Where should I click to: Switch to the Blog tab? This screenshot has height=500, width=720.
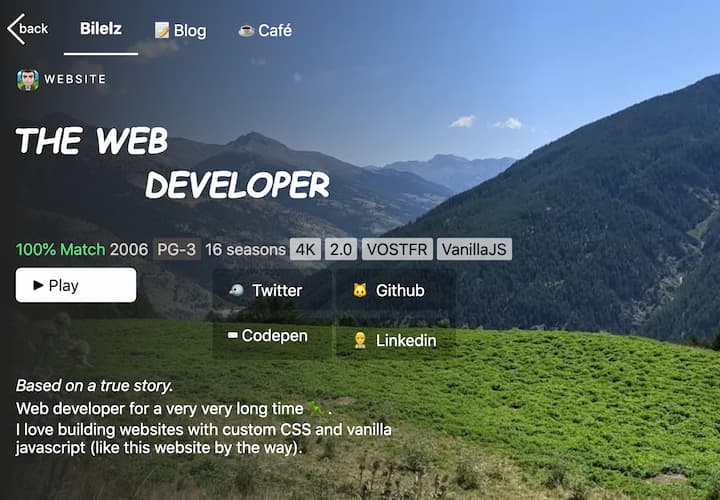(181, 30)
